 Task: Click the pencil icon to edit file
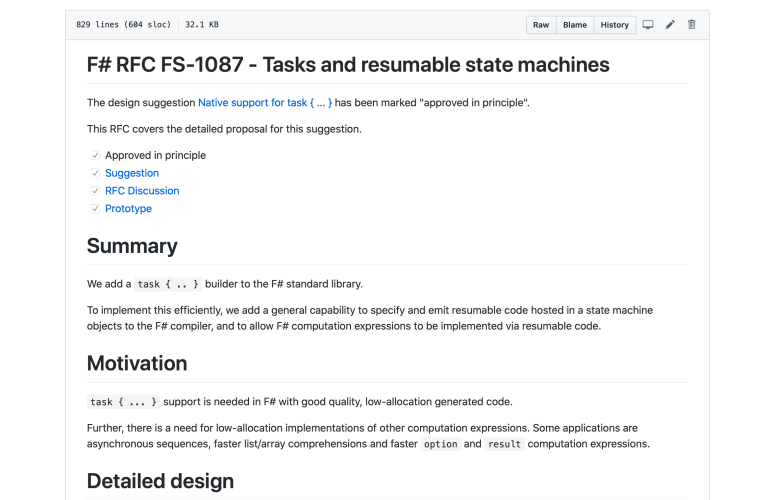pos(670,25)
